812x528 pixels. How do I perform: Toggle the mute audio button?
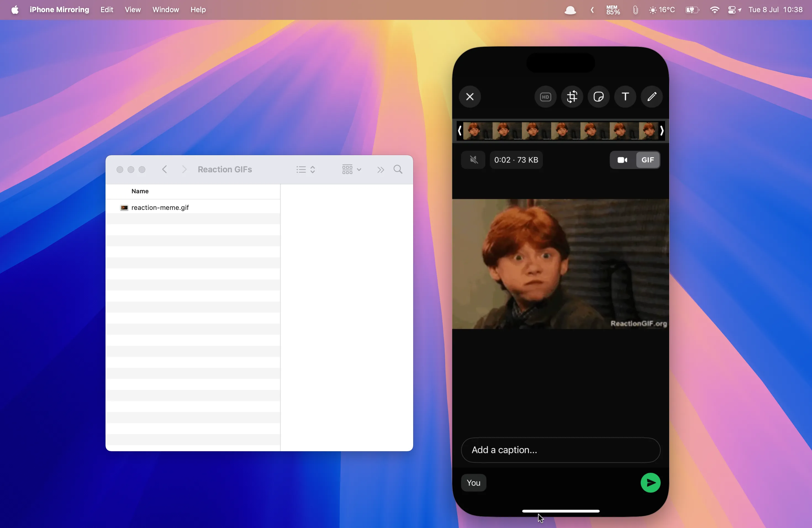pos(473,160)
